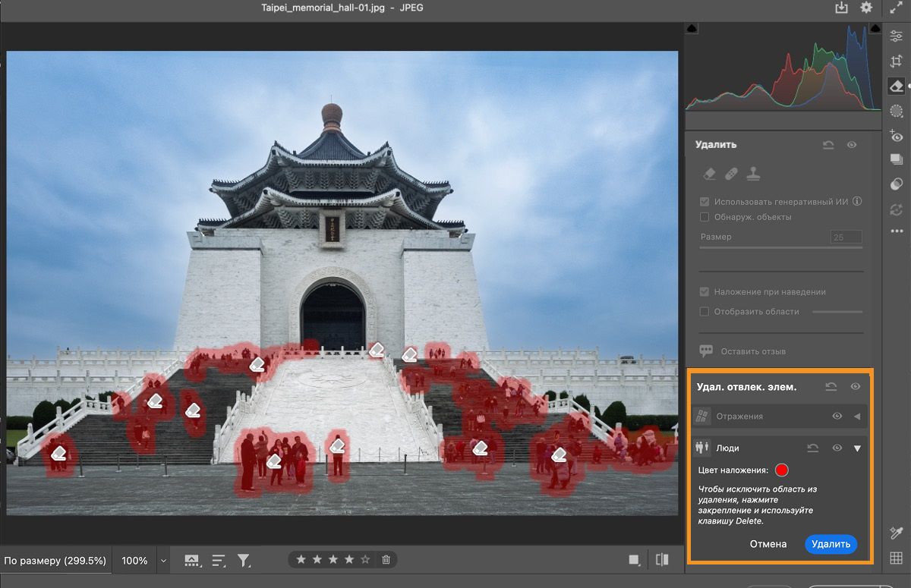The image size is (911, 588).
Task: Toggle Использовать генеративный ИИ checkbox
Action: point(705,203)
